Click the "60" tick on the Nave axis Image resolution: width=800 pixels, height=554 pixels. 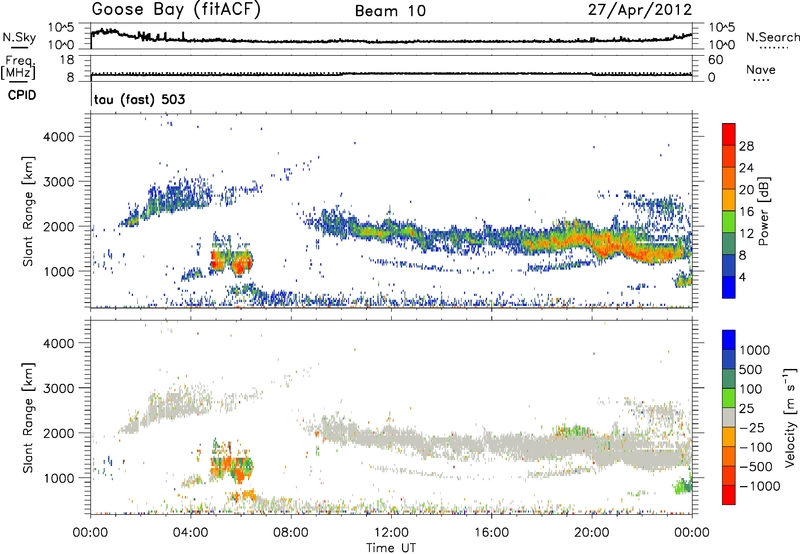tap(715, 60)
